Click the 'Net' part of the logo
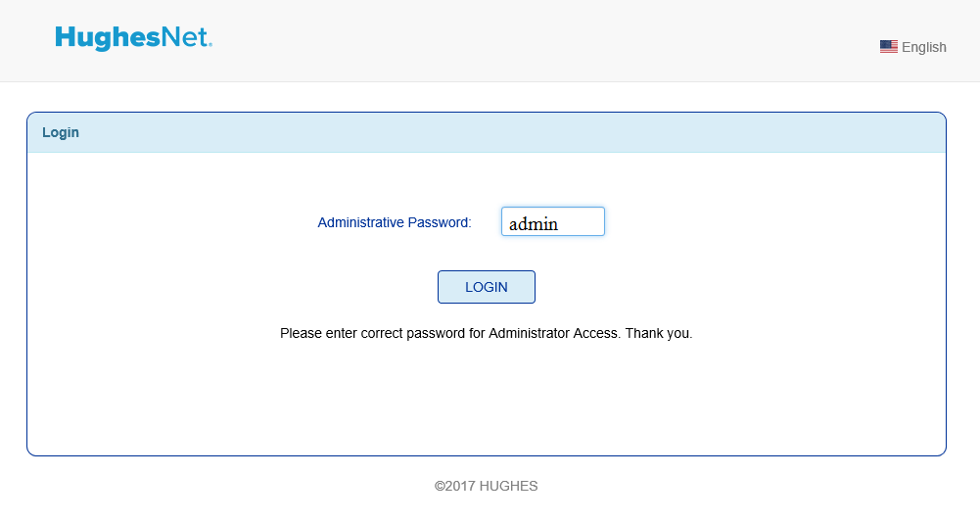Image resolution: width=980 pixels, height=522 pixels. 184,37
